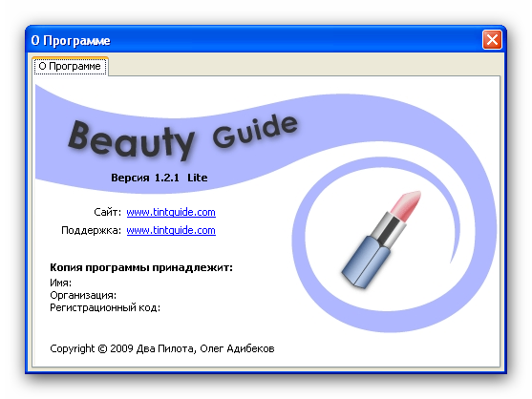Image resolution: width=532 pixels, height=399 pixels.
Task: Click the Имя label
Action: tap(60, 283)
